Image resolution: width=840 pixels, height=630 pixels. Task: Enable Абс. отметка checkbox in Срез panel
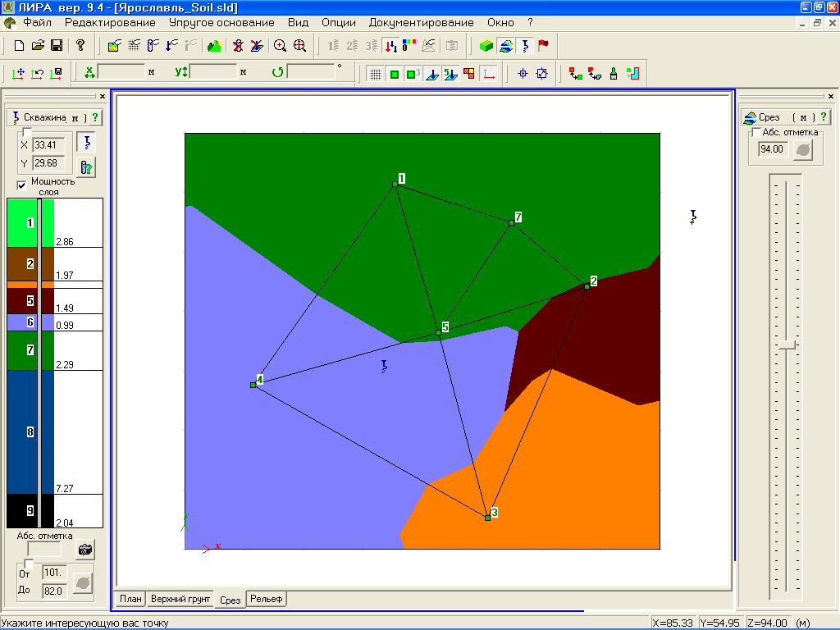(x=756, y=132)
